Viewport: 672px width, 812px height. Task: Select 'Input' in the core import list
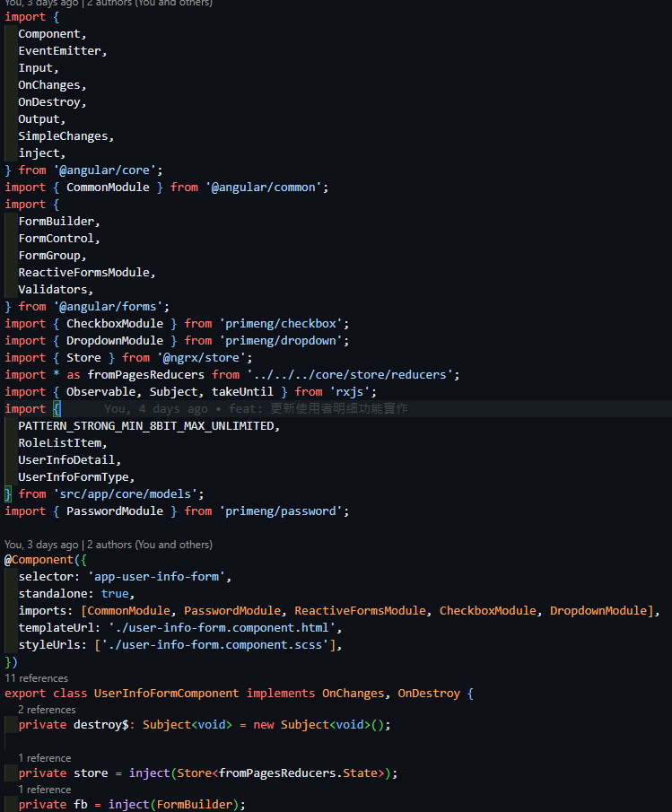pos(35,68)
